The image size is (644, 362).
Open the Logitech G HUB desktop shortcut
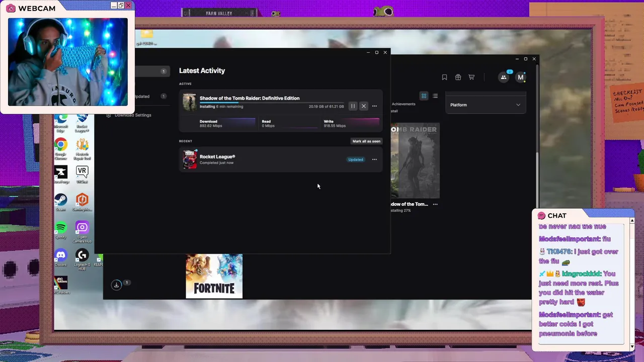[x=82, y=258]
